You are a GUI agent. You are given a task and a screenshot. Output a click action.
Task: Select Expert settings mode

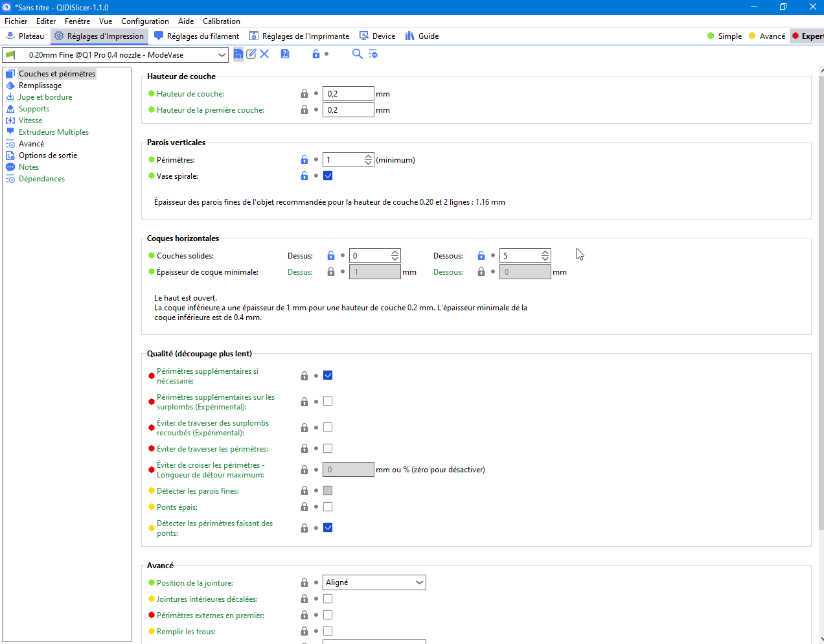point(807,36)
